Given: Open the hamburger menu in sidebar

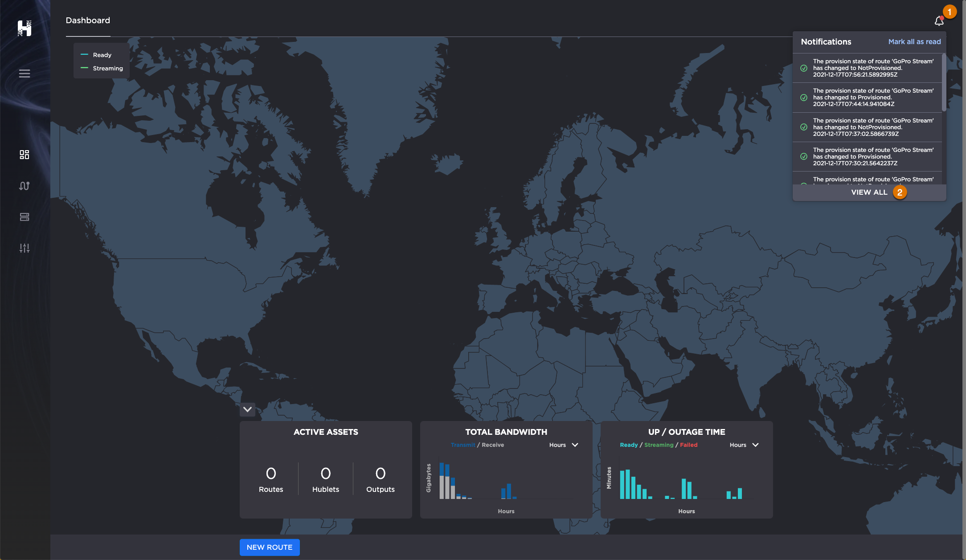Looking at the screenshot, I should coord(25,74).
